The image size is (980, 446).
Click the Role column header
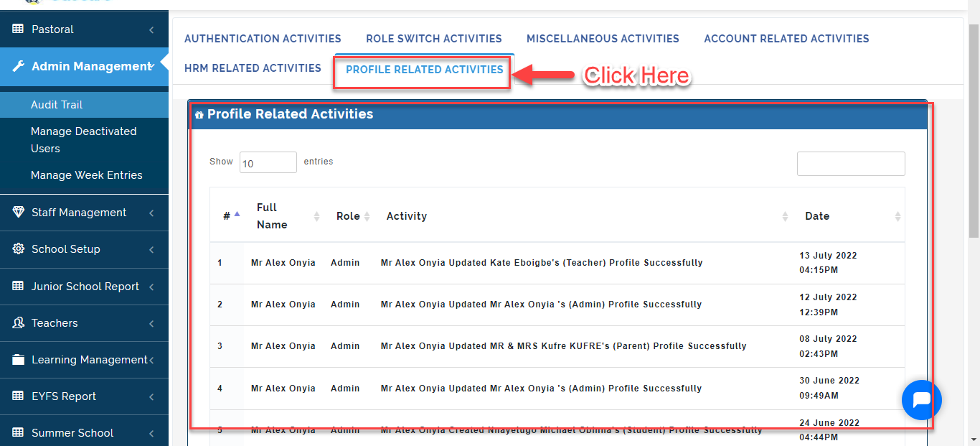coord(348,216)
